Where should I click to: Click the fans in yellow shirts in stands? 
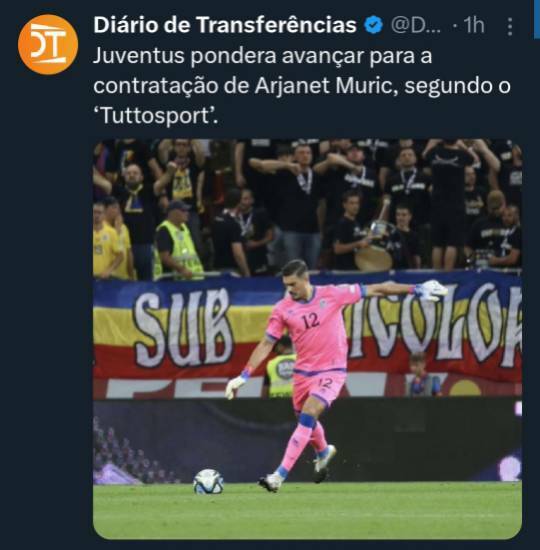pos(112,240)
